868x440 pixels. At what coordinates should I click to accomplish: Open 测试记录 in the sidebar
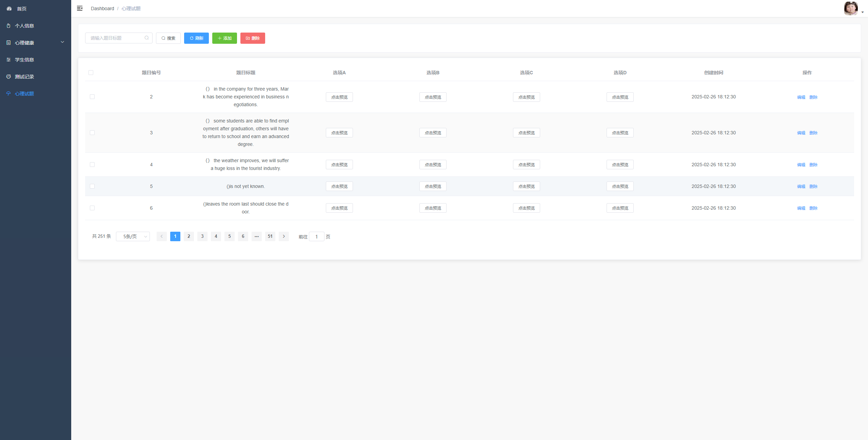click(36, 77)
